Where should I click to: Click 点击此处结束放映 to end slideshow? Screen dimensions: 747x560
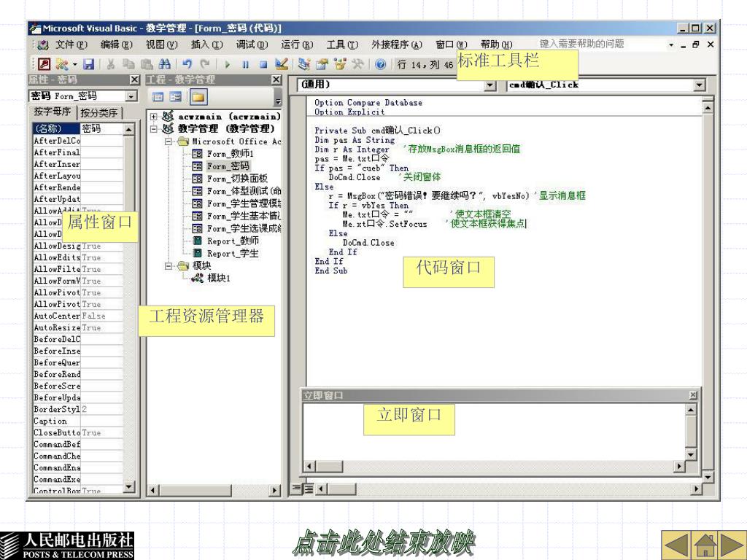383,542
